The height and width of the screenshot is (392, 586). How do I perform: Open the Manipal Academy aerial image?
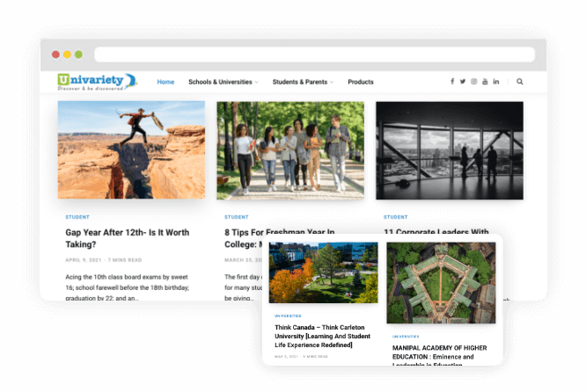(x=441, y=283)
